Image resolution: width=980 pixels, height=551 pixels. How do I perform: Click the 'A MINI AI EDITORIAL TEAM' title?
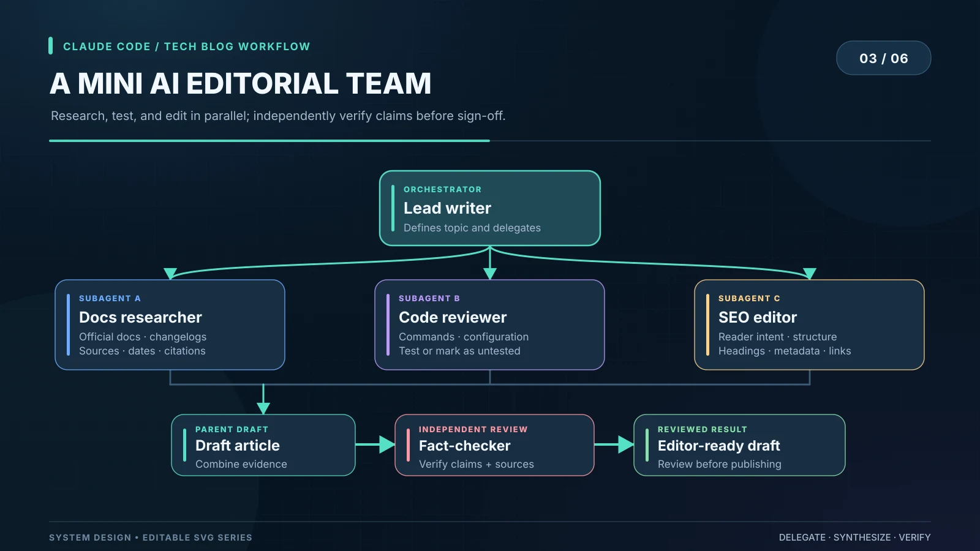point(241,83)
